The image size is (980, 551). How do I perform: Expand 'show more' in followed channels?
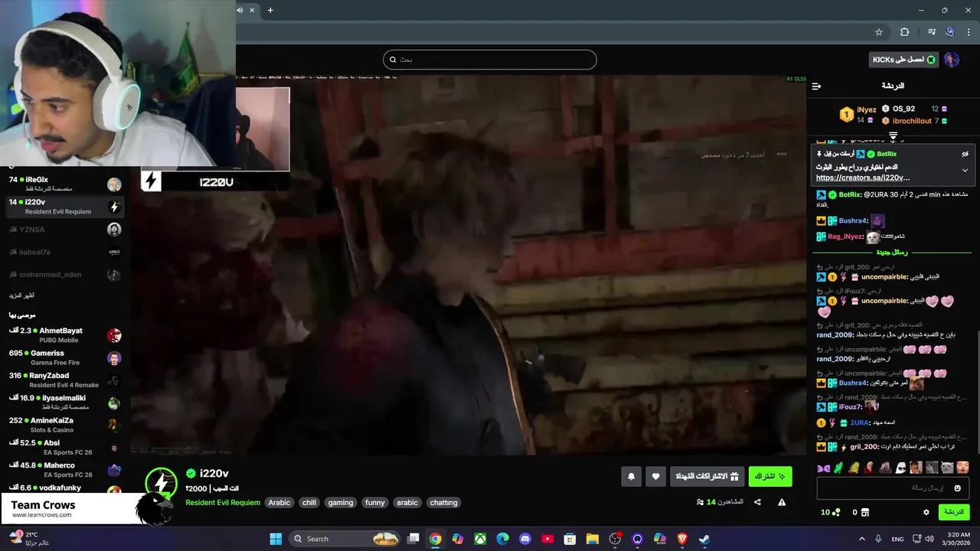click(x=21, y=295)
